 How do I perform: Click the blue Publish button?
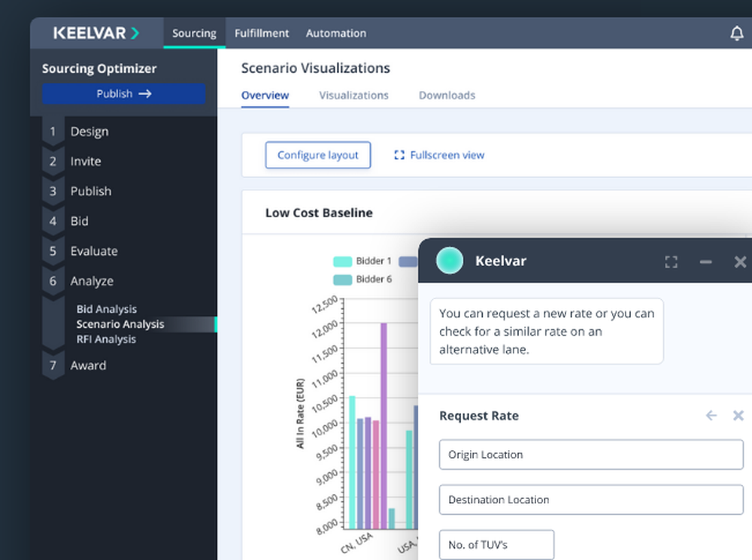[124, 93]
